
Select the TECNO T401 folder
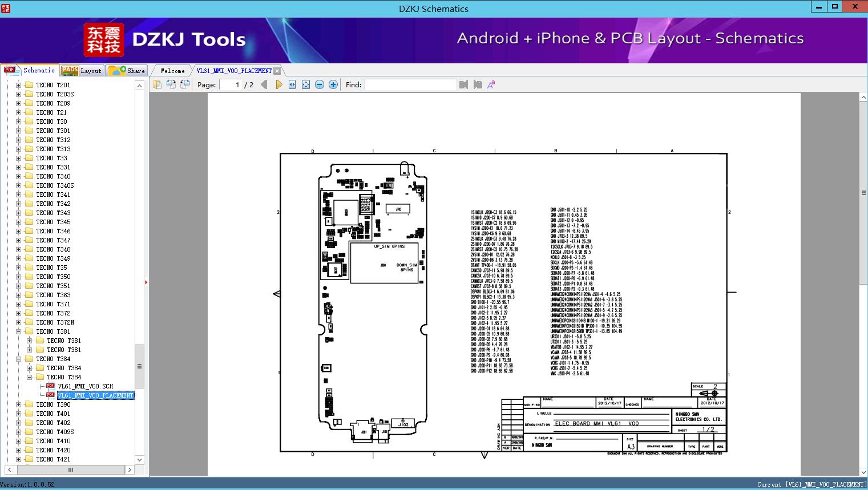coord(53,414)
